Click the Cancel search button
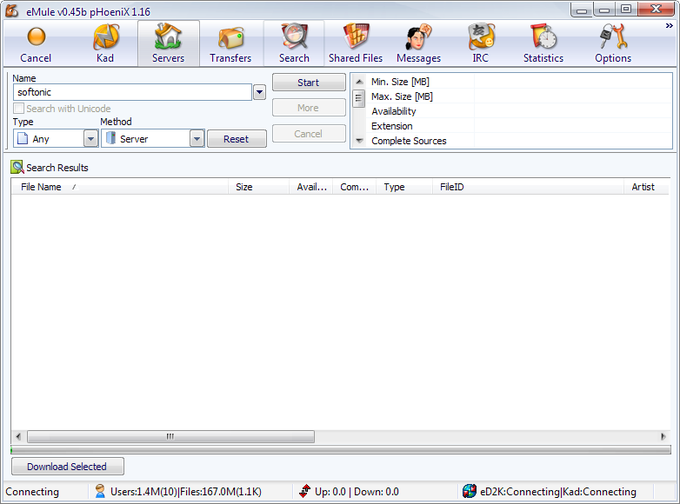The height and width of the screenshot is (504, 680). [309, 134]
